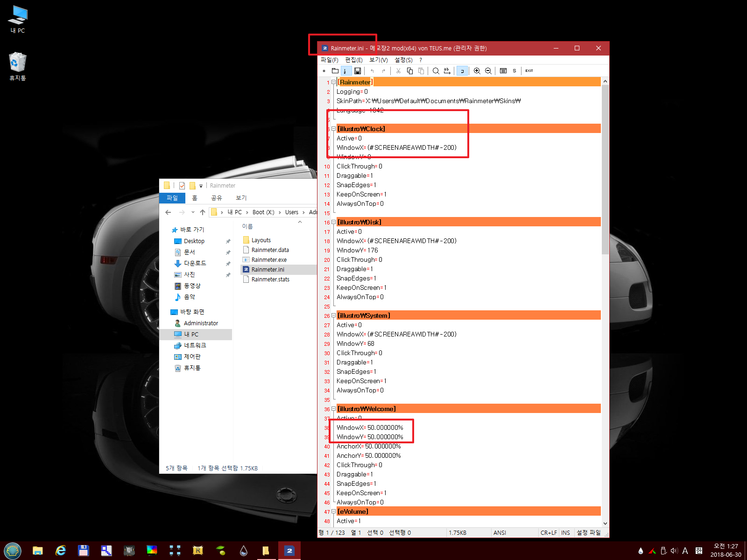The image size is (747, 560).
Task: Select 네트워크 in Explorer sidebar
Action: (x=195, y=345)
